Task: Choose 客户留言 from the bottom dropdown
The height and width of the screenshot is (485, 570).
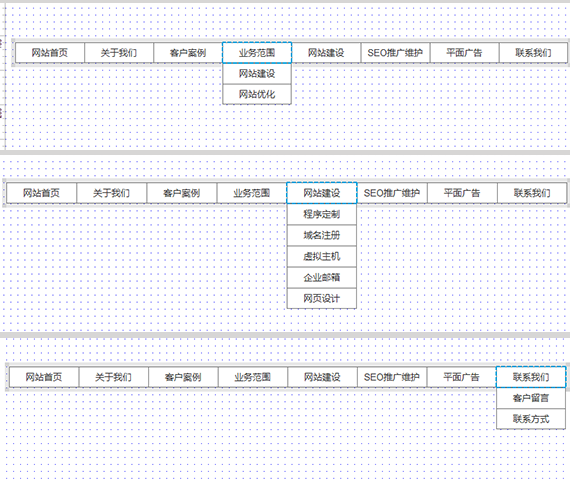Action: (x=531, y=398)
